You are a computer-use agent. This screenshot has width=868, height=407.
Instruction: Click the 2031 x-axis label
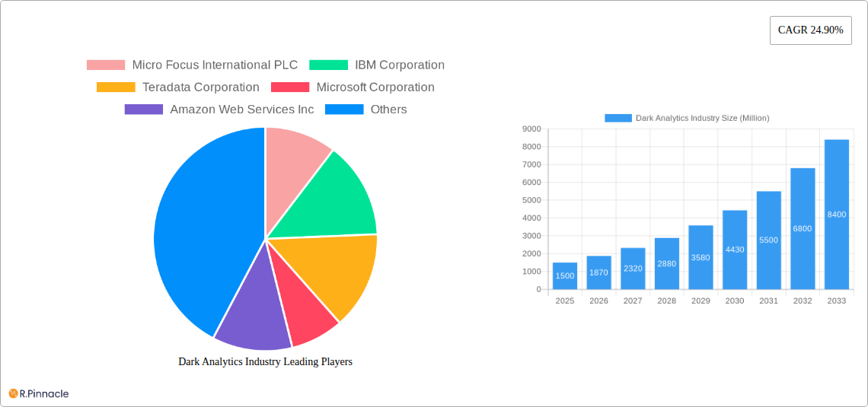point(769,300)
